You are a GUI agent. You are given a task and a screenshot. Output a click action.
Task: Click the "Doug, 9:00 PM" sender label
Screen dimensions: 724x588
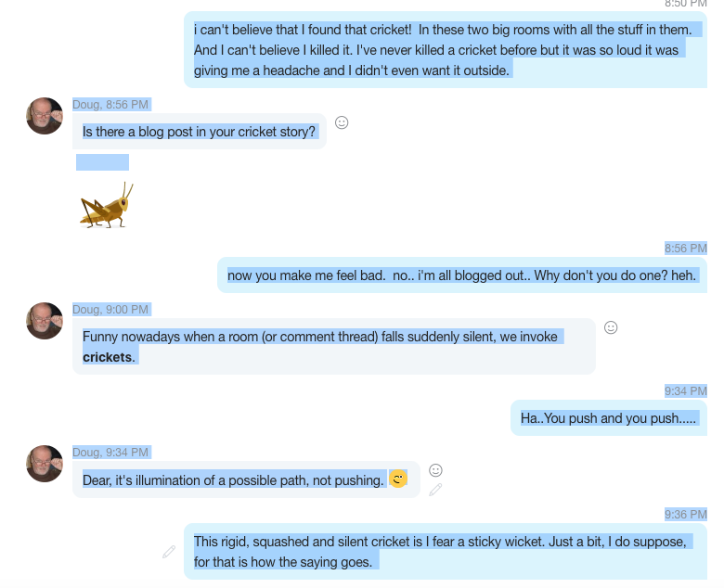(x=110, y=309)
